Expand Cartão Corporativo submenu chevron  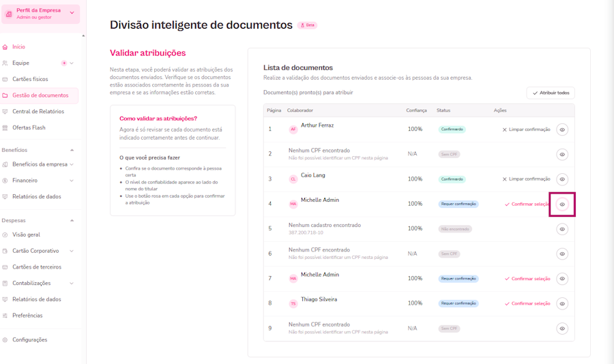tap(72, 251)
